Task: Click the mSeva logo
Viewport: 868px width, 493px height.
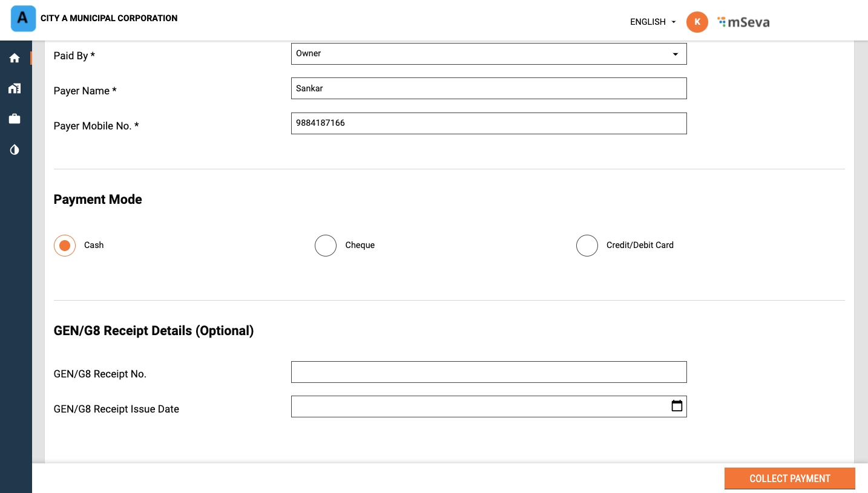Action: pyautogui.click(x=743, y=22)
